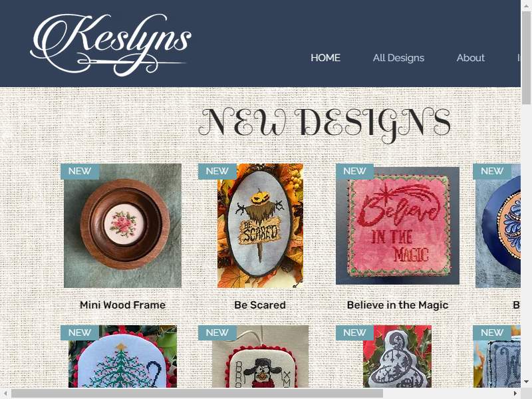Click the horizontal scrollbar left arrow

click(x=5, y=393)
